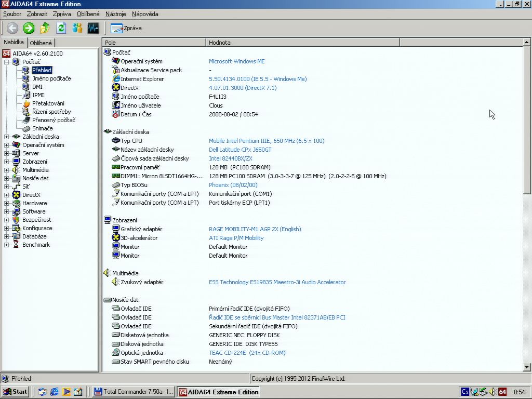Click the Software tree icon

16,211
